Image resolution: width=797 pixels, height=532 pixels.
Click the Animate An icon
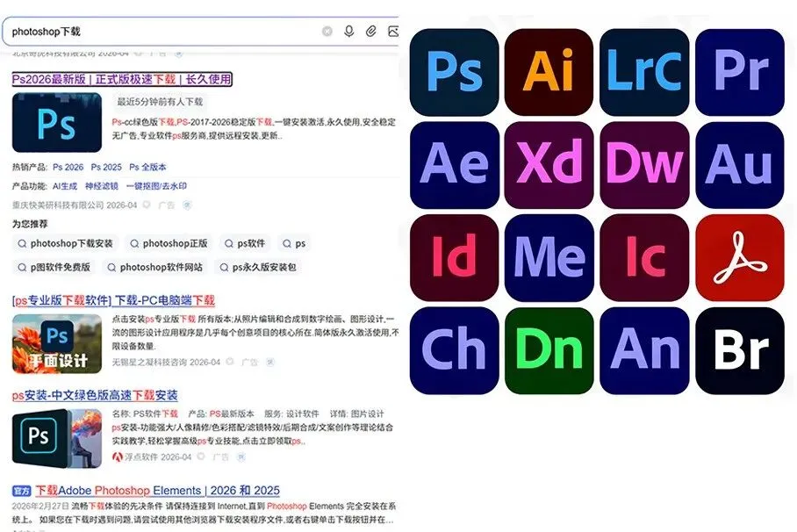tap(644, 350)
